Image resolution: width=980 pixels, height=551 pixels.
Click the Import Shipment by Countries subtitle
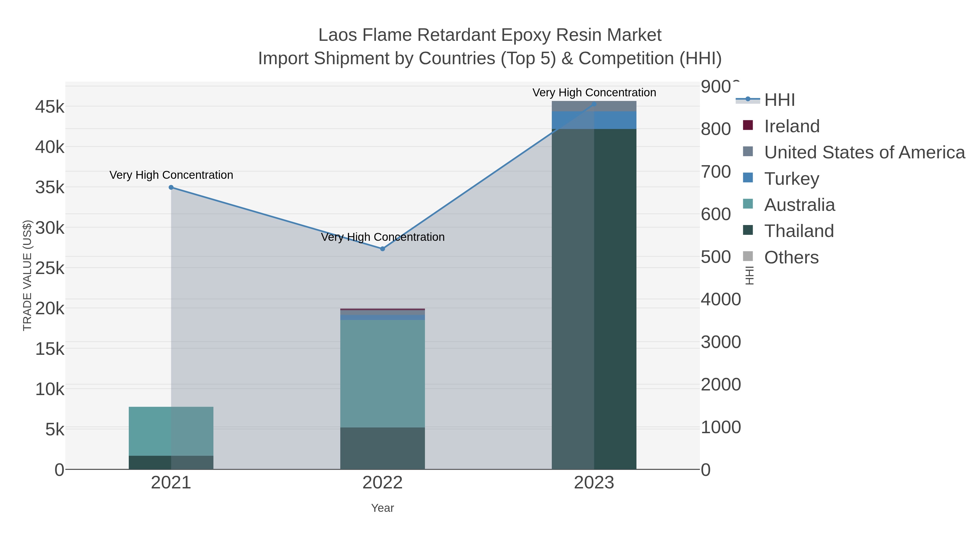(x=490, y=59)
